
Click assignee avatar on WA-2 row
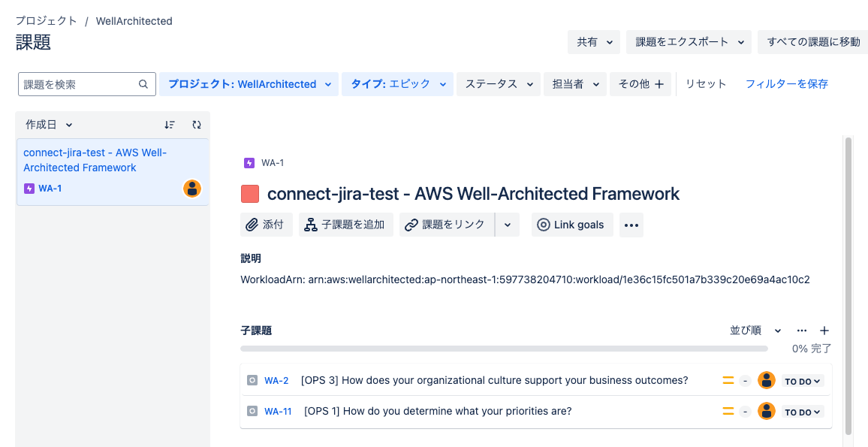767,381
